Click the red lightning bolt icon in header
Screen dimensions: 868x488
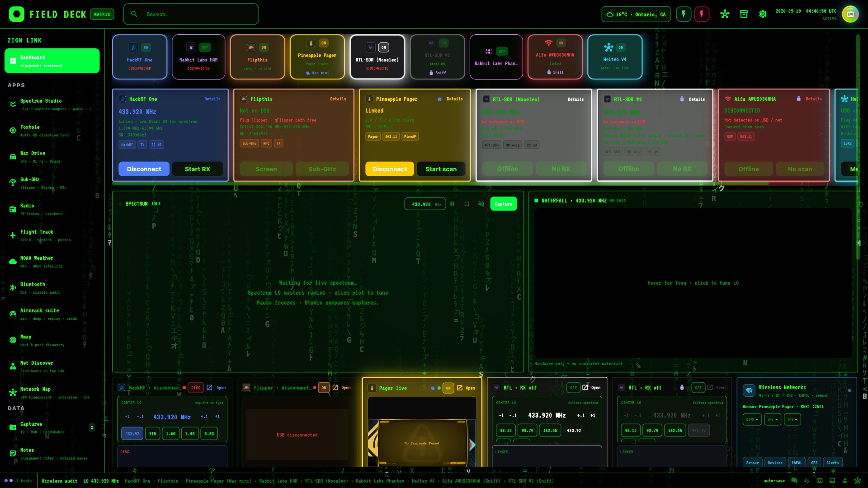pyautogui.click(x=702, y=14)
